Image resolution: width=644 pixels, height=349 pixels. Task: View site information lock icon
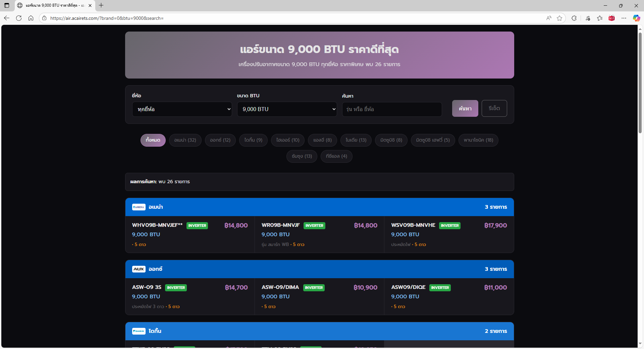(x=44, y=18)
